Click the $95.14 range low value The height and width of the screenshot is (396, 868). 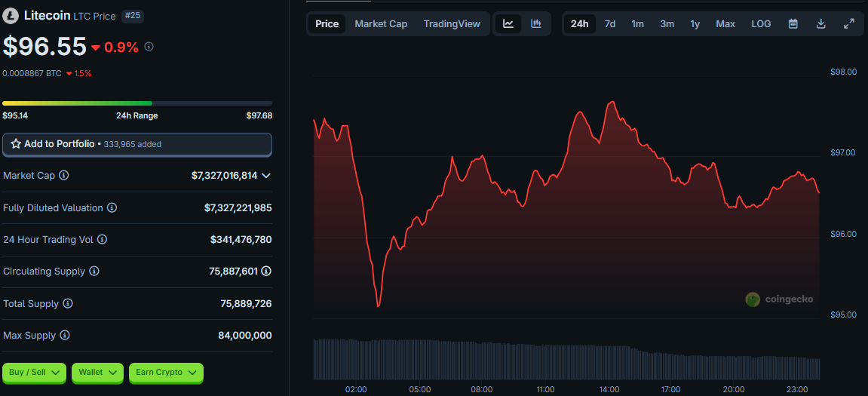(14, 115)
